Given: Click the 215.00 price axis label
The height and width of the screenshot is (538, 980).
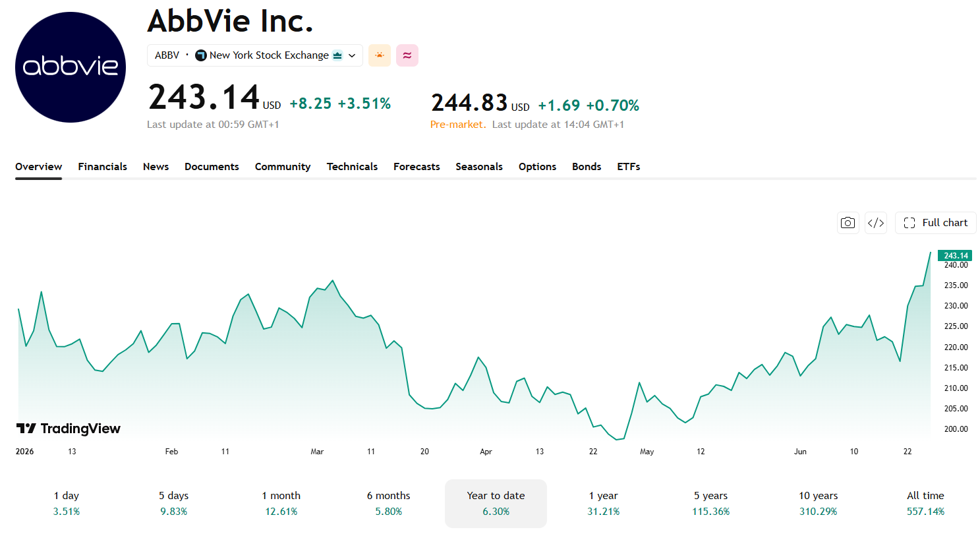Looking at the screenshot, I should [956, 368].
